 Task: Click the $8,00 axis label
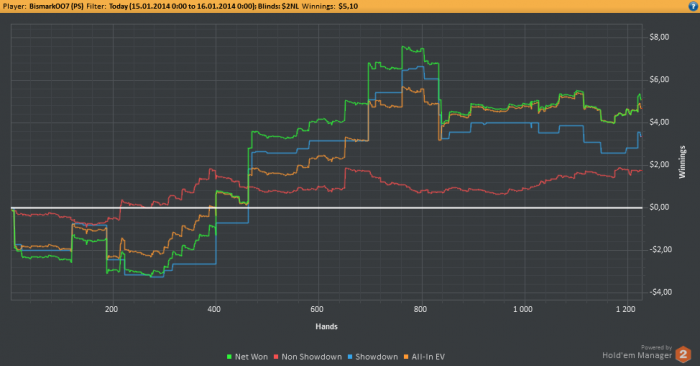click(x=659, y=37)
